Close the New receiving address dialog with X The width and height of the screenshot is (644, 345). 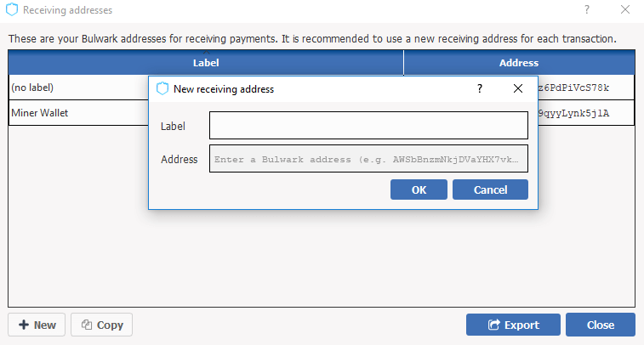(x=517, y=88)
